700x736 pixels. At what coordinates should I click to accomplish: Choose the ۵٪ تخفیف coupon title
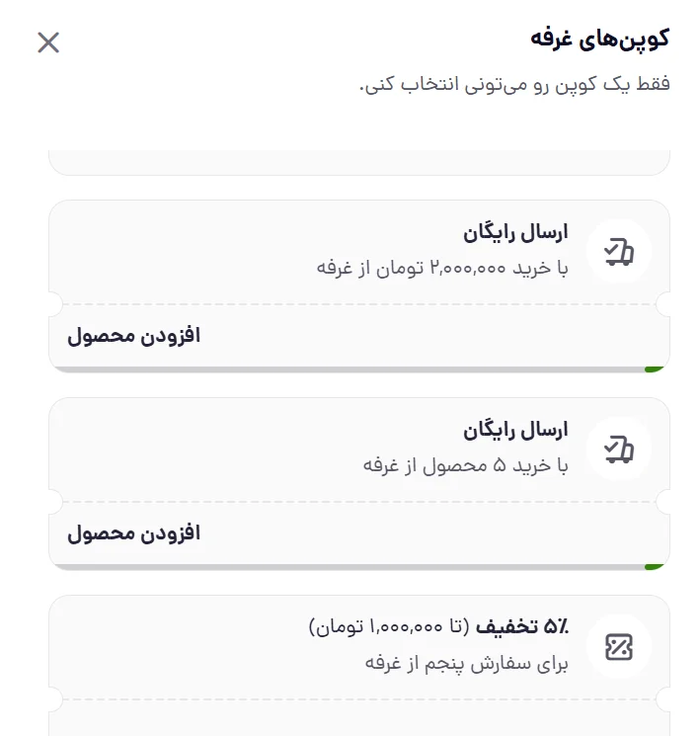[x=524, y=626]
